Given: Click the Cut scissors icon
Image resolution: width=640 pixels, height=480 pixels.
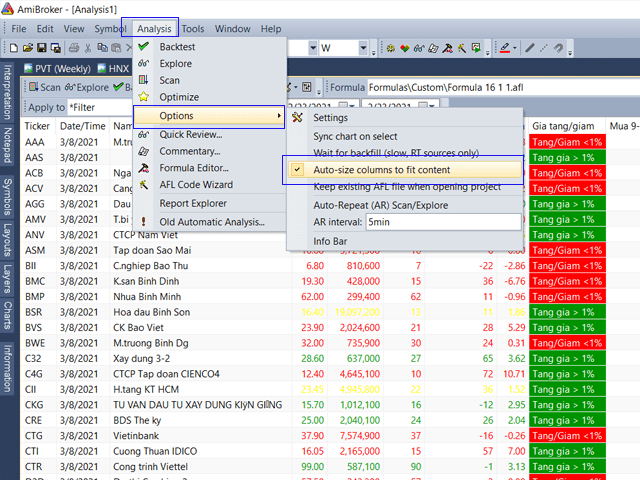Looking at the screenshot, I should [x=88, y=48].
